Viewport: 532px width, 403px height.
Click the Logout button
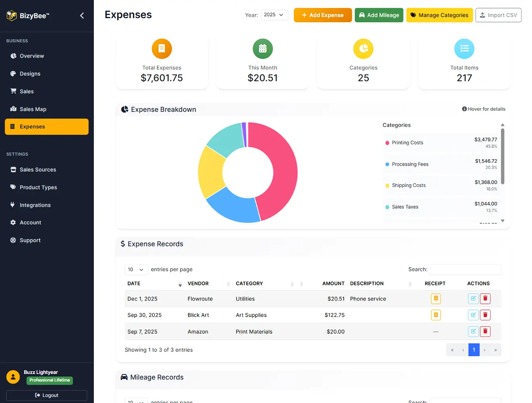(x=46, y=395)
